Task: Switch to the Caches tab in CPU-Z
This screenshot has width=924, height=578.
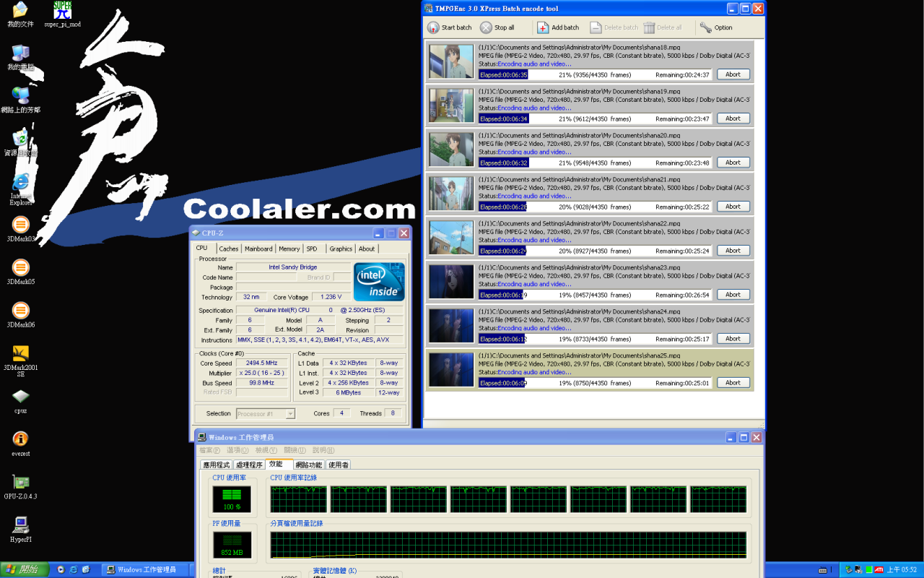Action: pos(229,249)
